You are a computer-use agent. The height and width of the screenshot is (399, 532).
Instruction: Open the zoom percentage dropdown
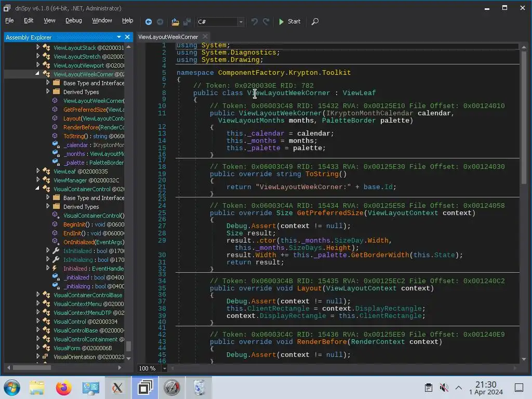165,368
